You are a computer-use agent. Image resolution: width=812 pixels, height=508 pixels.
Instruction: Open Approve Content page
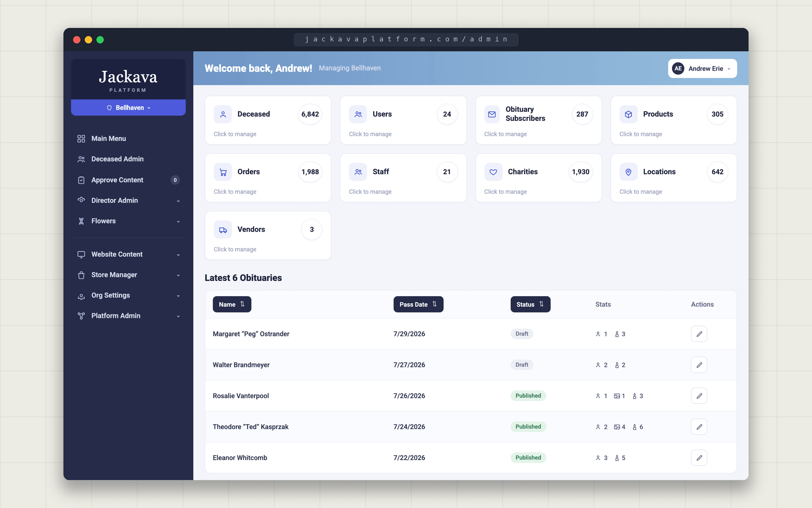coord(128,180)
